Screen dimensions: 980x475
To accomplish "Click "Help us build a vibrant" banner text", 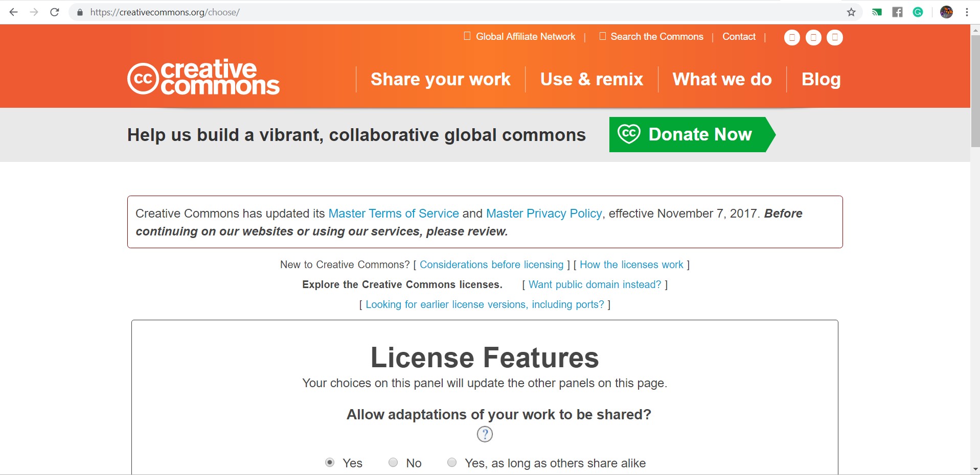I will click(356, 135).
